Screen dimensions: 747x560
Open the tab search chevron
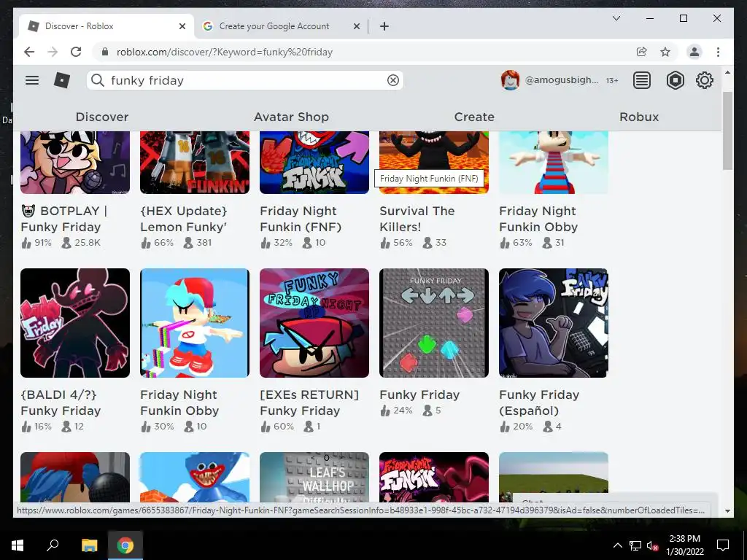(616, 18)
